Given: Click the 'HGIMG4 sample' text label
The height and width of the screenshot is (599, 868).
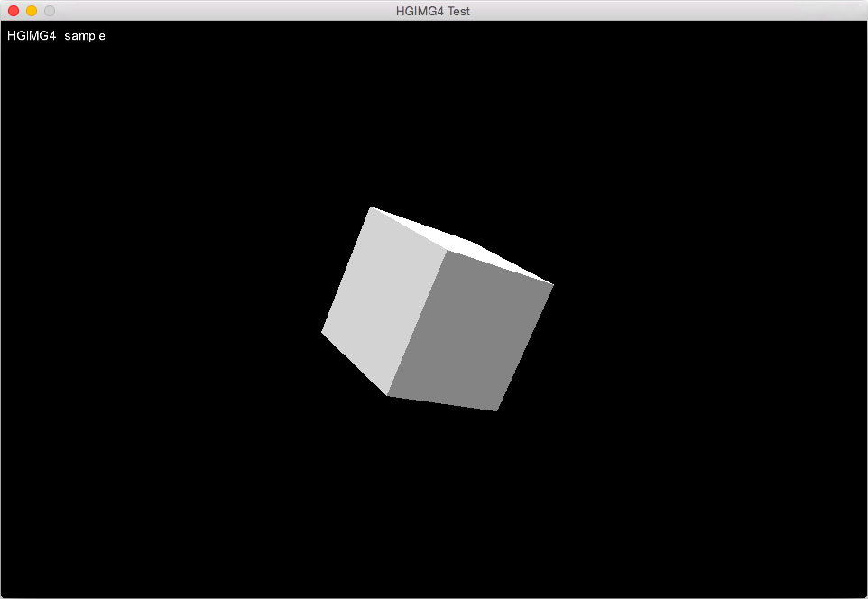Looking at the screenshot, I should coord(56,36).
